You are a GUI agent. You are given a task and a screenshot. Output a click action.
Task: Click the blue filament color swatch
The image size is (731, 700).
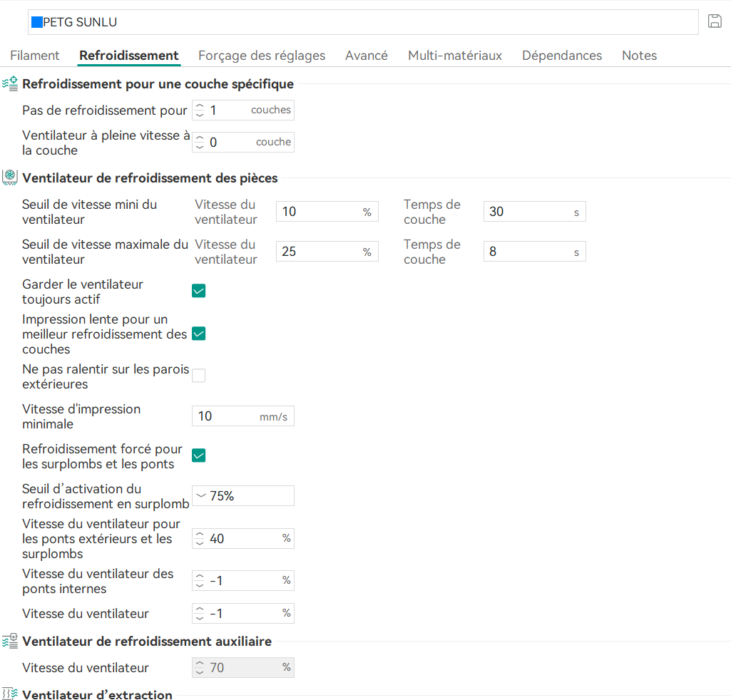36,22
